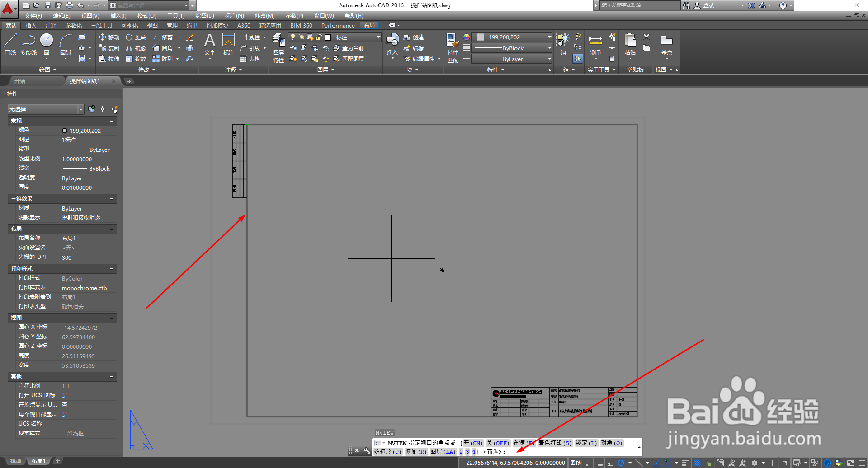Click the Erase tool icon in modify panel
This screenshot has width=868, height=468.
(190, 37)
